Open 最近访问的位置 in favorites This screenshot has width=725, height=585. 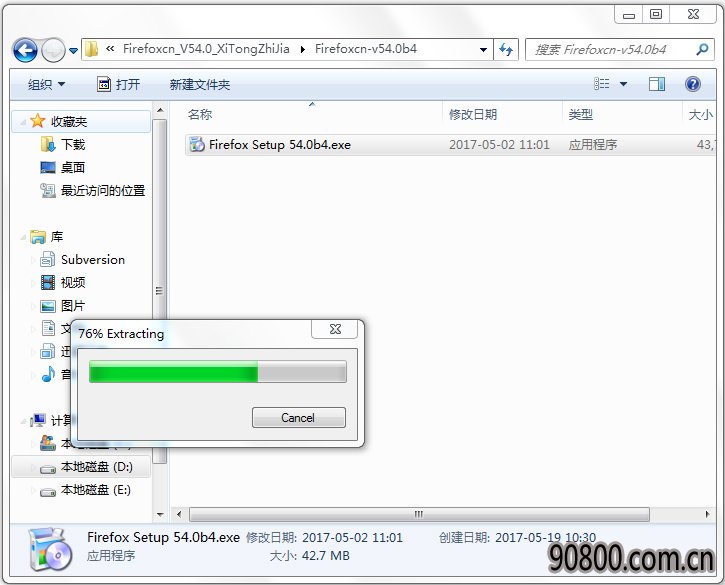point(103,191)
